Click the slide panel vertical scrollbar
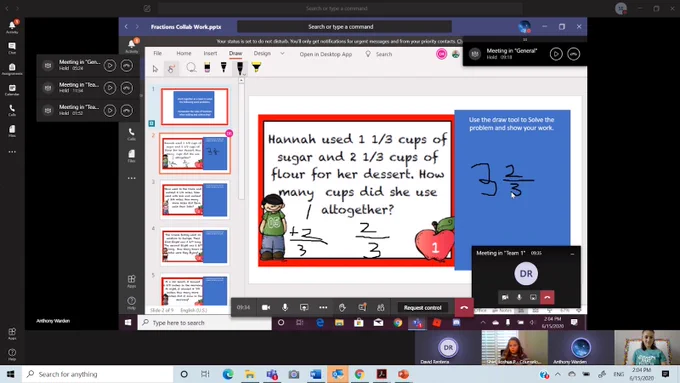680x383 pixels. [x=242, y=141]
